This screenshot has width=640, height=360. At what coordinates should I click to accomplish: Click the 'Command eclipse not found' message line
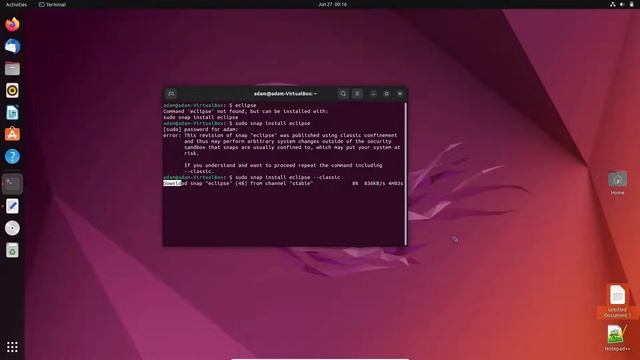(245, 111)
